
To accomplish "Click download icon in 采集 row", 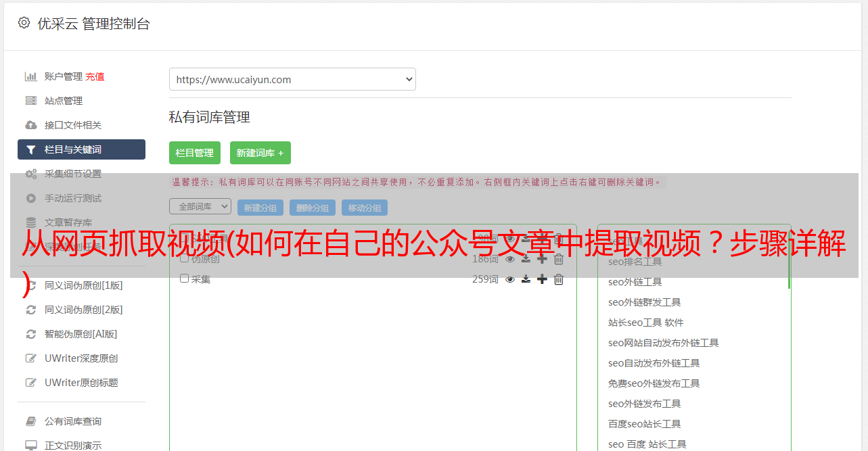I will 526,279.
